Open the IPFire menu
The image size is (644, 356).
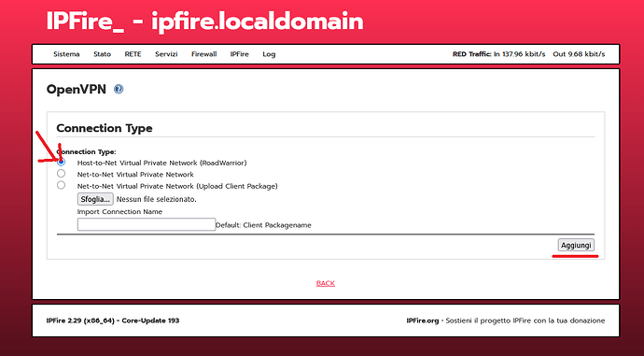pyautogui.click(x=240, y=54)
